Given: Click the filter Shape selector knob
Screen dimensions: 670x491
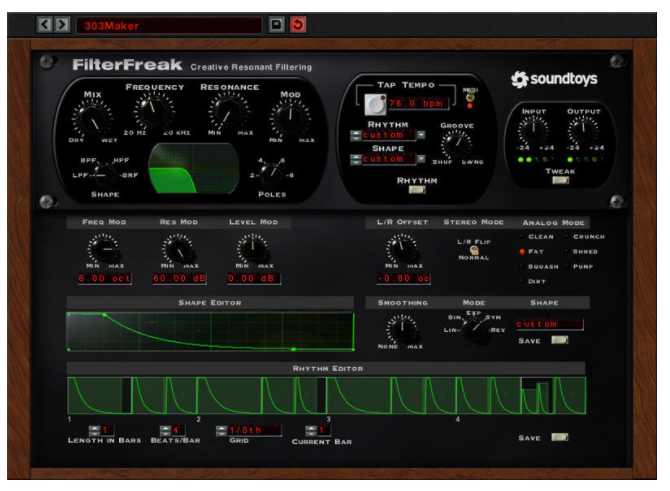Looking at the screenshot, I should click(103, 174).
